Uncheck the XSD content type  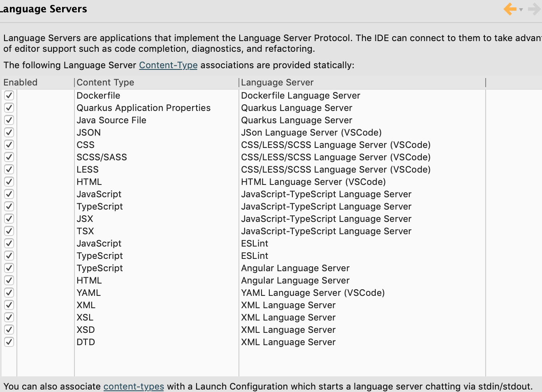(x=9, y=330)
